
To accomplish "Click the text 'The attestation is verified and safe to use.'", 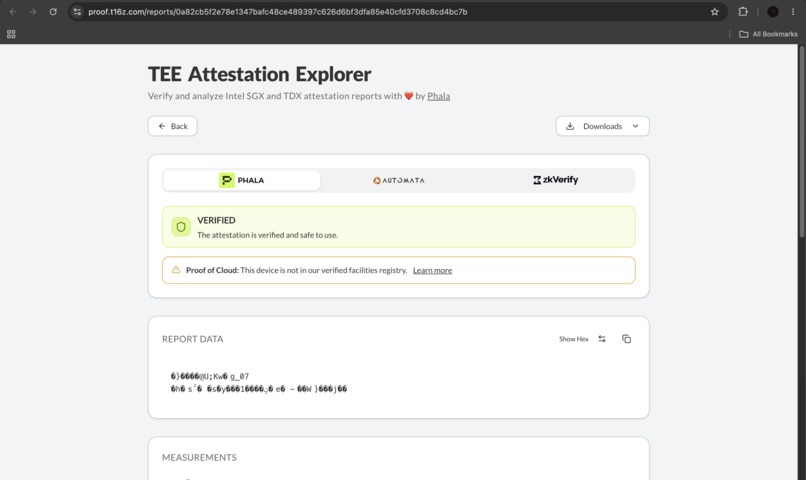I will pyautogui.click(x=267, y=235).
